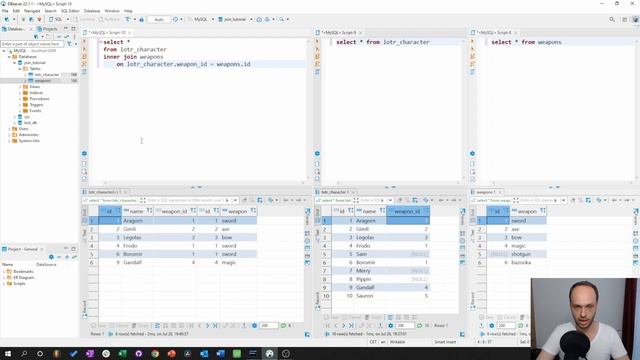Image resolution: width=640 pixels, height=360 pixels.
Task: Expand the Views folder
Action: click(x=20, y=87)
